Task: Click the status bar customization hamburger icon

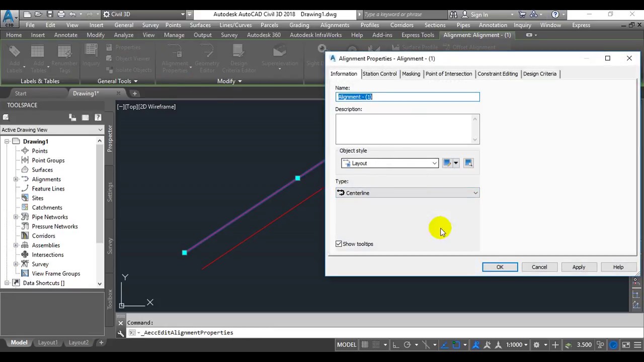Action: tap(637, 345)
